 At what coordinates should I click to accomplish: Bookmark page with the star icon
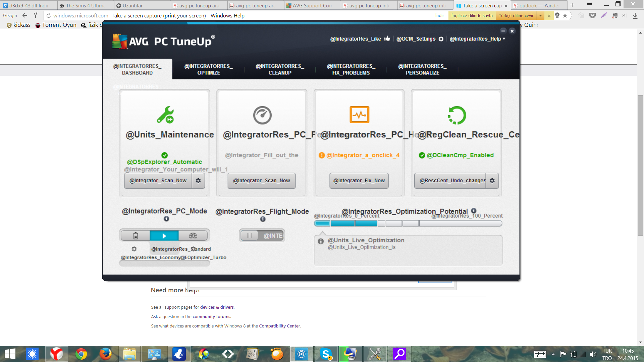coord(565,15)
